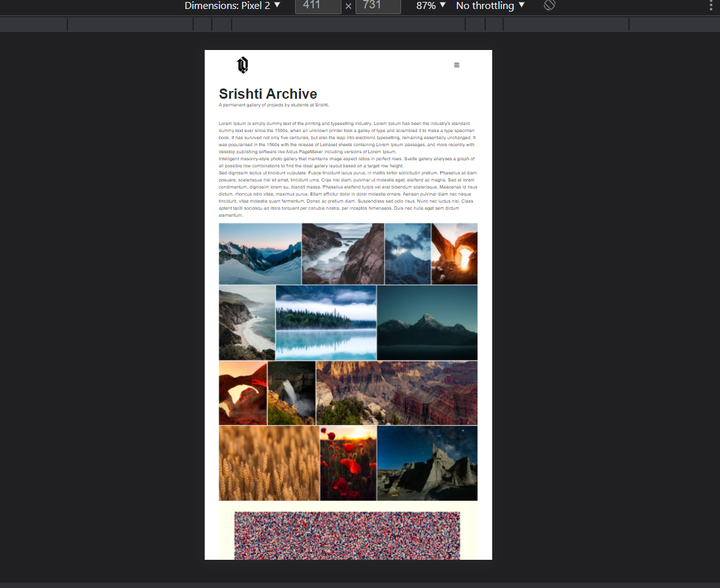Open the glowing orange rock arch photo
Image resolution: width=720 pixels, height=588 pixels.
point(454,254)
